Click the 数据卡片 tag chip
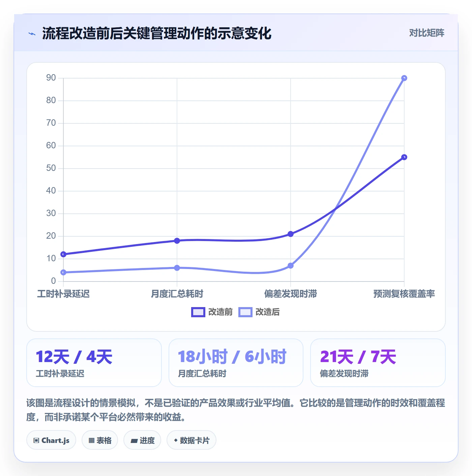Screen dimensions: 472x476 (191, 440)
